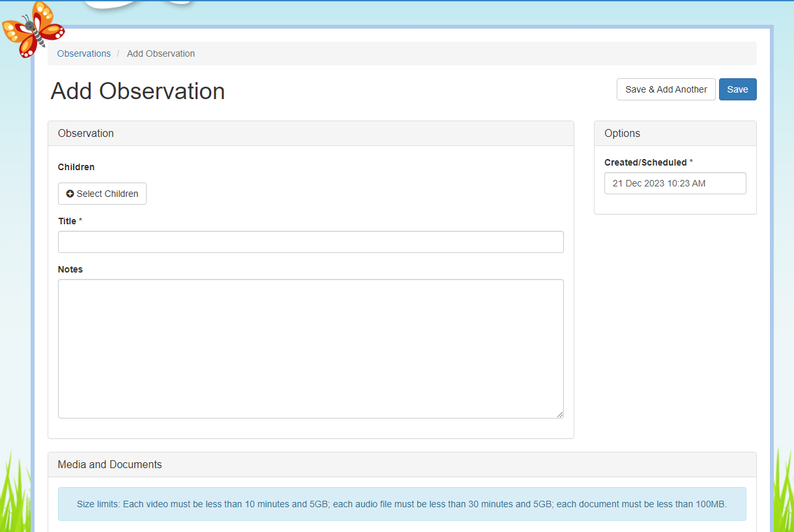This screenshot has width=794, height=532.
Task: Click inside the Notes text area
Action: click(x=310, y=349)
